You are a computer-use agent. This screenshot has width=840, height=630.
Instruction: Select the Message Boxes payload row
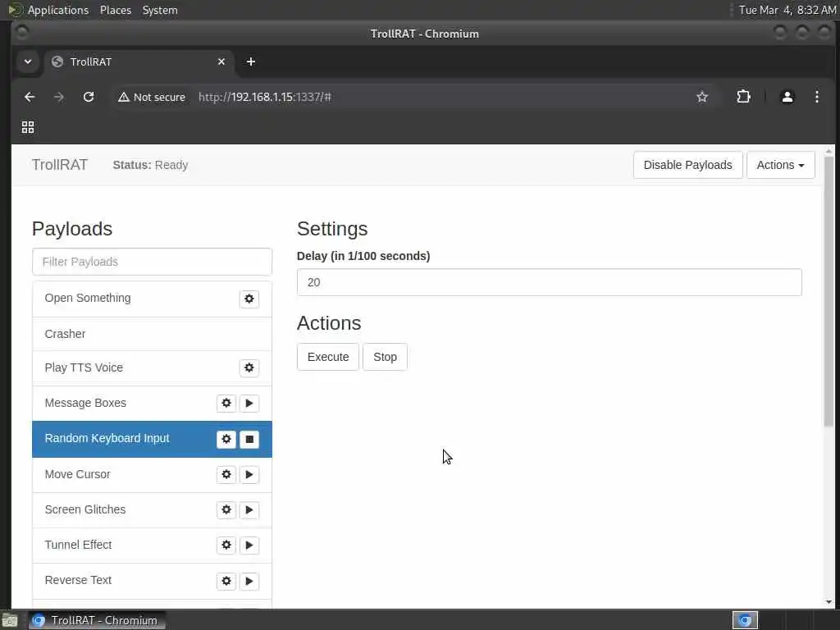point(152,404)
